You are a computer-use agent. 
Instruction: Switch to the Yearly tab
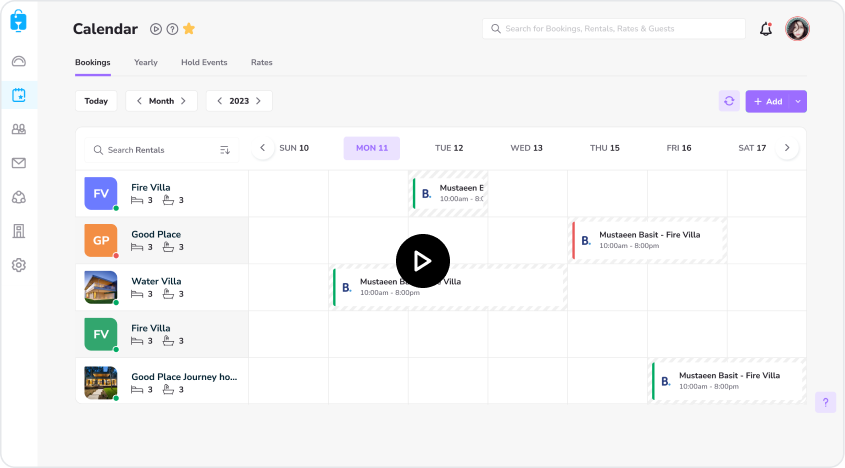click(x=146, y=62)
